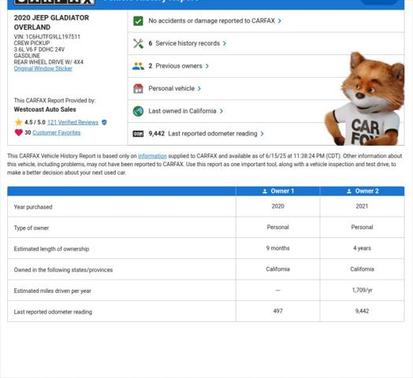
Task: Click the house personal vehicle icon
Action: 138,88
